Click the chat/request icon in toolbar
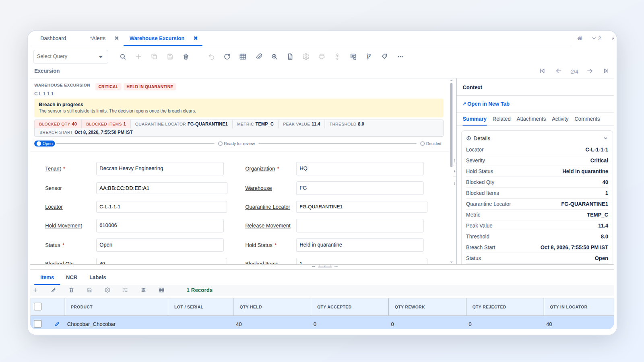 tap(353, 57)
